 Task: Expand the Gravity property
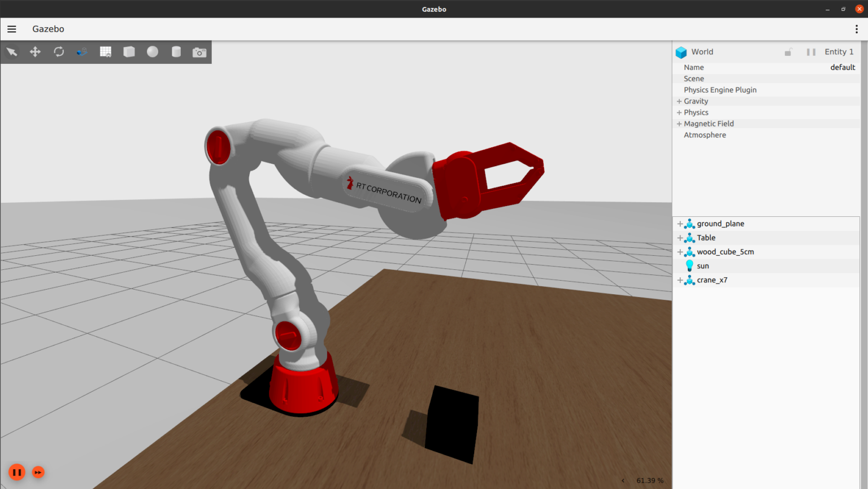pyautogui.click(x=679, y=101)
